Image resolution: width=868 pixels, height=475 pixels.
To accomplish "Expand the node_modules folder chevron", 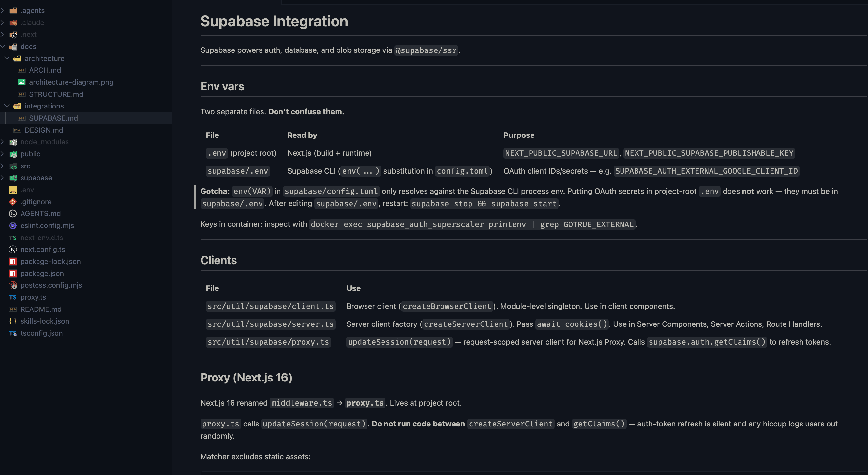I will (2, 142).
